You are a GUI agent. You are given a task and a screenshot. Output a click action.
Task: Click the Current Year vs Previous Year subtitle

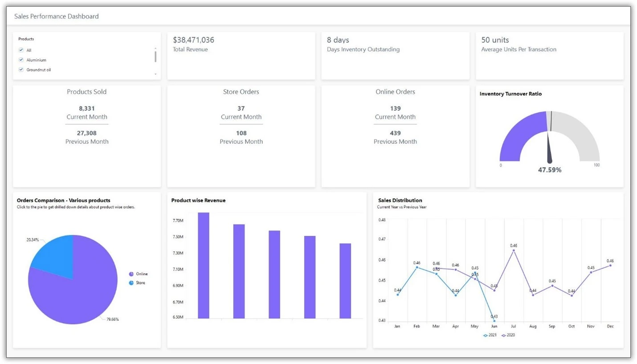(402, 207)
